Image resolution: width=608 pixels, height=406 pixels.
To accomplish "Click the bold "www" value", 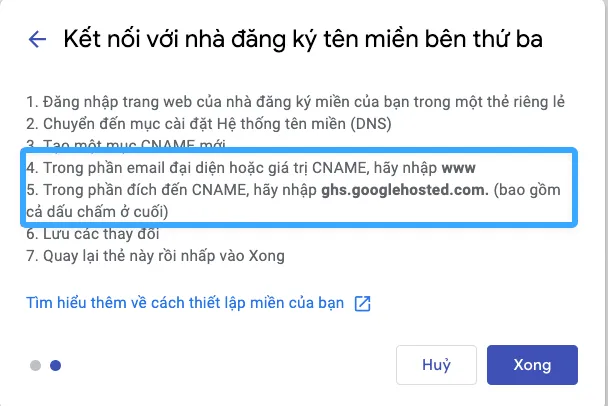I will pos(459,168).
